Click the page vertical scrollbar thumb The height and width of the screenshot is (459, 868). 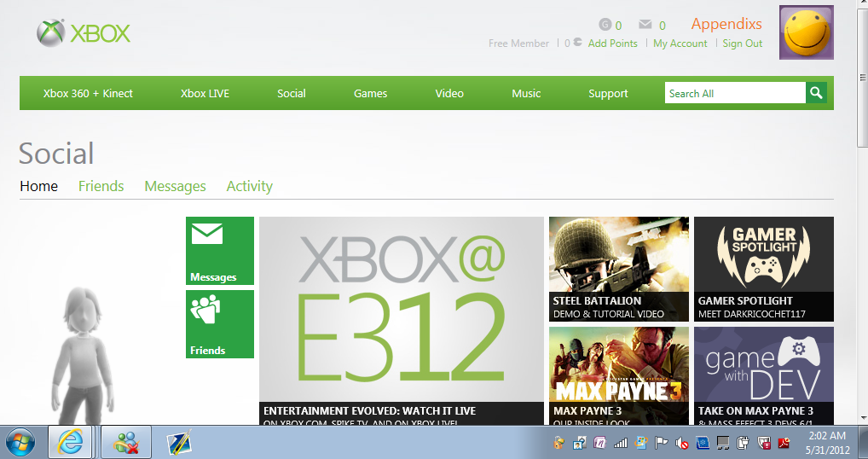[x=863, y=78]
